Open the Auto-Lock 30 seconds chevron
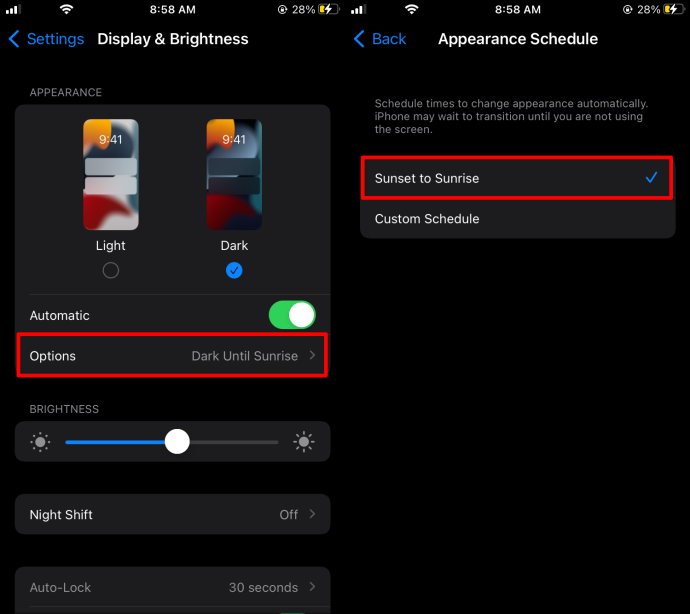Viewport: 690px width, 614px height. 312,587
